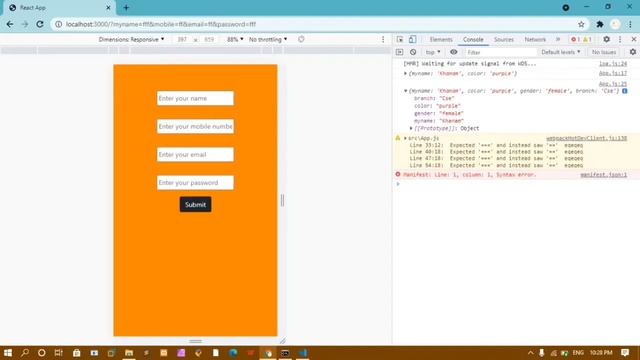Collapse the expanded object with gender female
Image resolution: width=640 pixels, height=360 pixels.
click(x=405, y=91)
